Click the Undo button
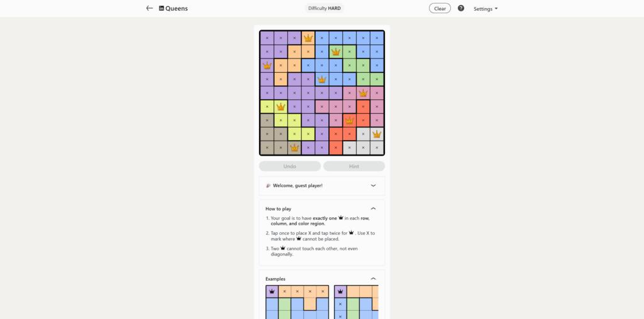Viewport: 644px width, 319px height. (290, 166)
